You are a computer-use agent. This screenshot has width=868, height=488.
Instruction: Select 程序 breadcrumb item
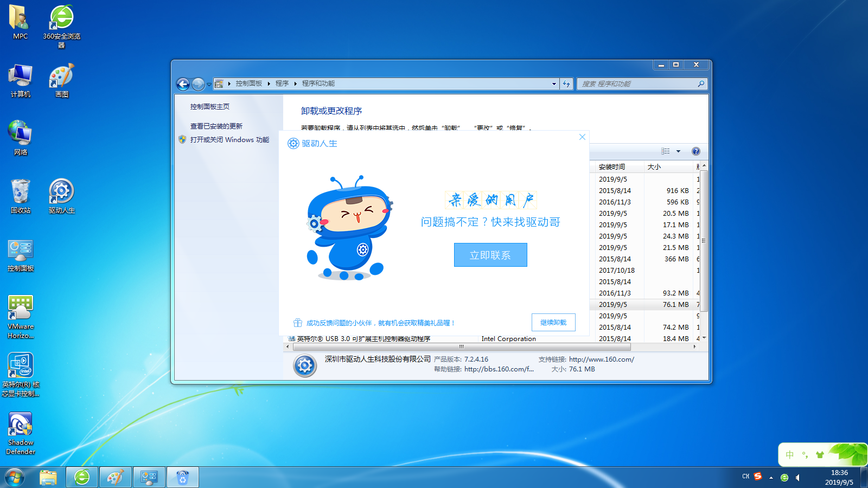pyautogui.click(x=282, y=84)
